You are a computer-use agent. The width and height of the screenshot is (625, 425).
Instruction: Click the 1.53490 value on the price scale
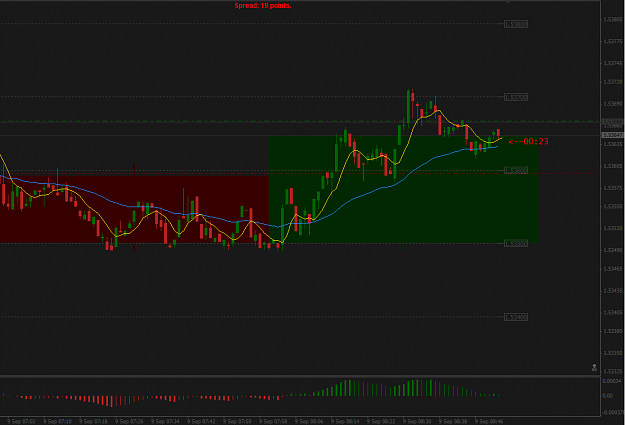[613, 250]
